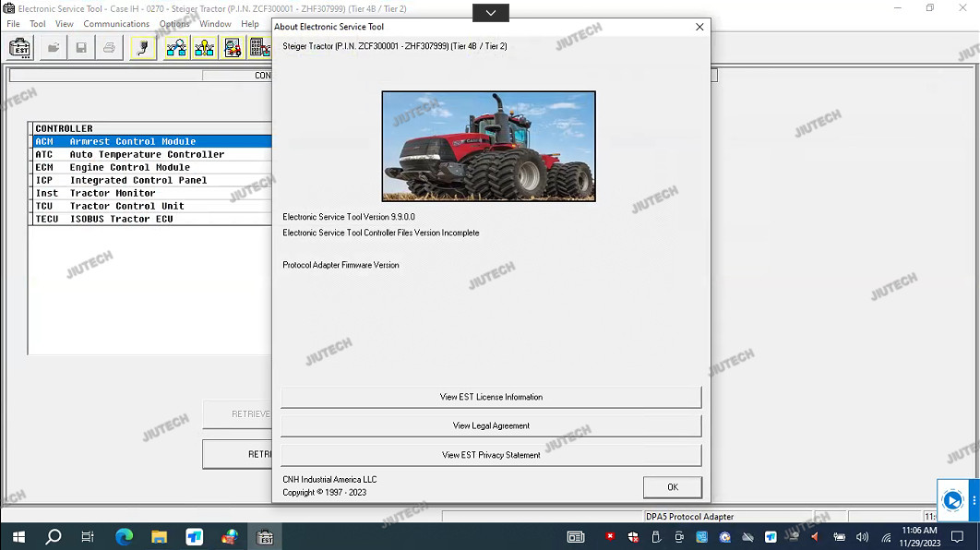Open the Windows Start menu
The image size is (980, 550).
[x=18, y=537]
